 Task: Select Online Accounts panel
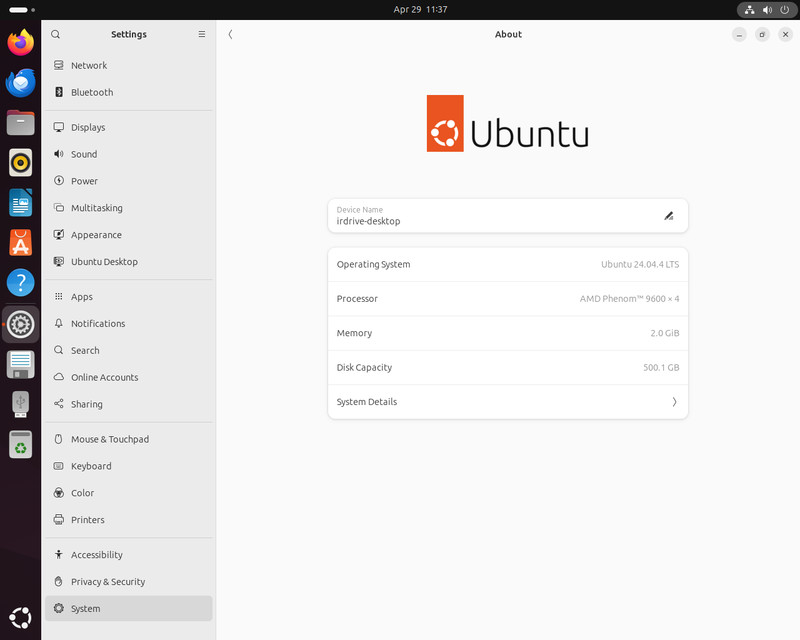coord(129,377)
